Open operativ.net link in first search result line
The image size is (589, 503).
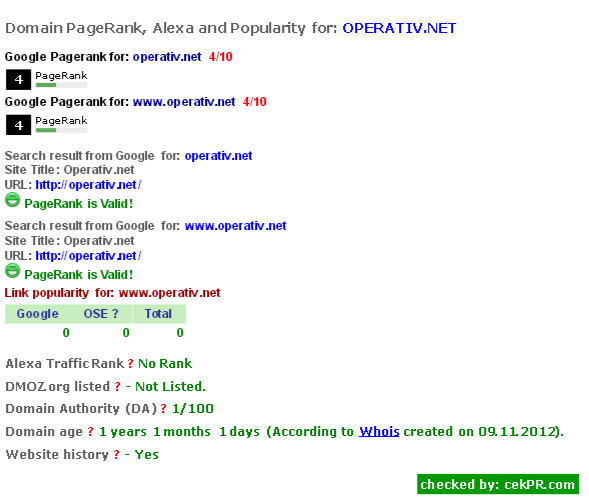pos(218,156)
